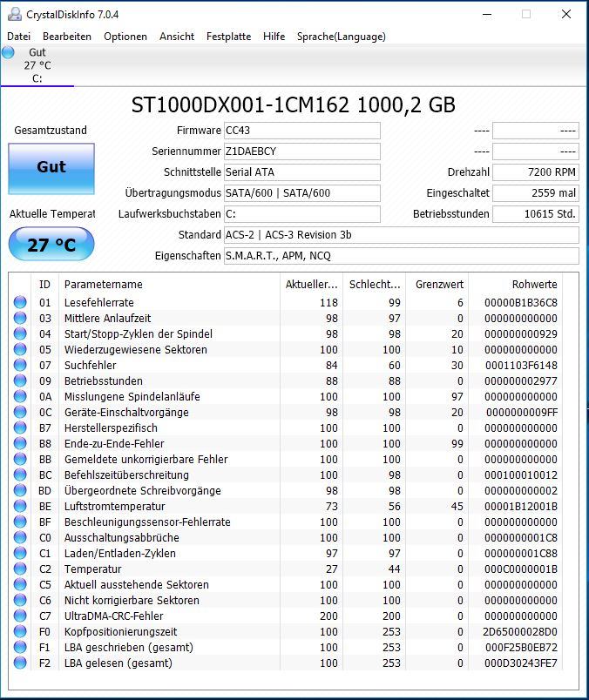
Task: Click the Übertragungsmodus field SATA/600
Action: [x=302, y=193]
